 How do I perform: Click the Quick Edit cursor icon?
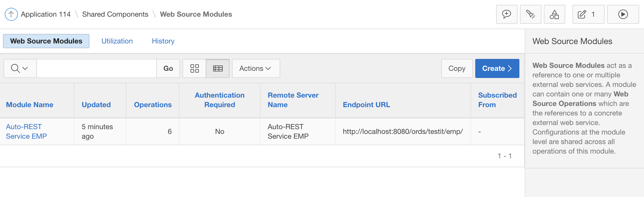(530, 14)
